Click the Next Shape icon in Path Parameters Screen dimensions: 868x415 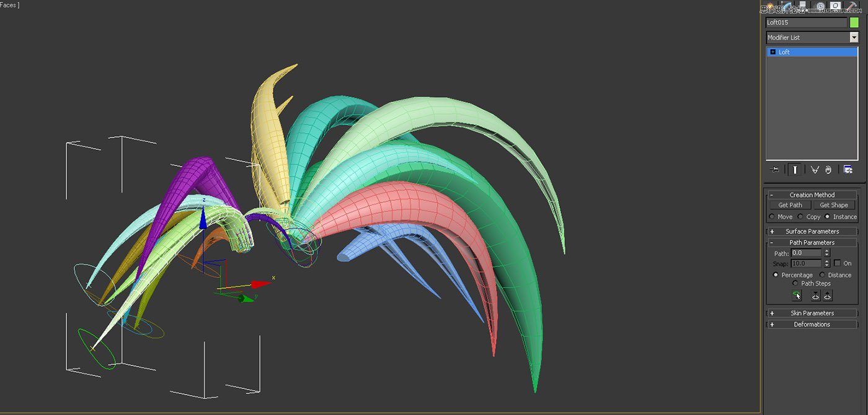[x=828, y=295]
